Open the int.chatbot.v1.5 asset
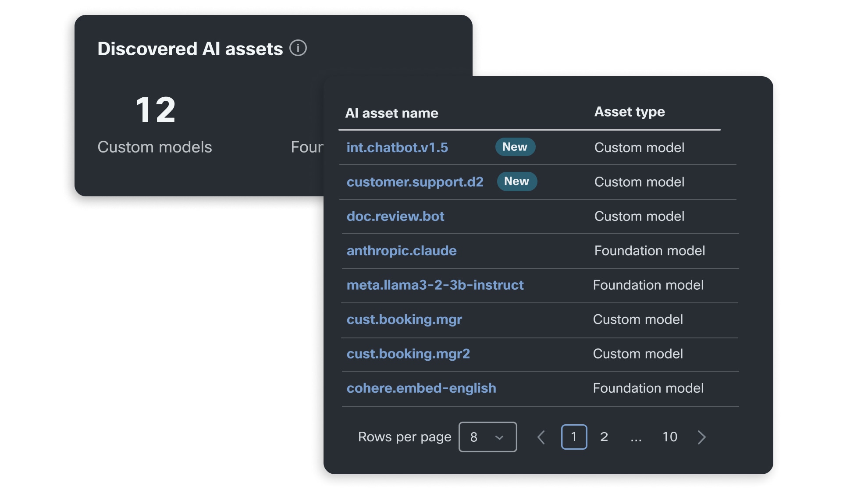The height and width of the screenshot is (490, 868). (397, 148)
